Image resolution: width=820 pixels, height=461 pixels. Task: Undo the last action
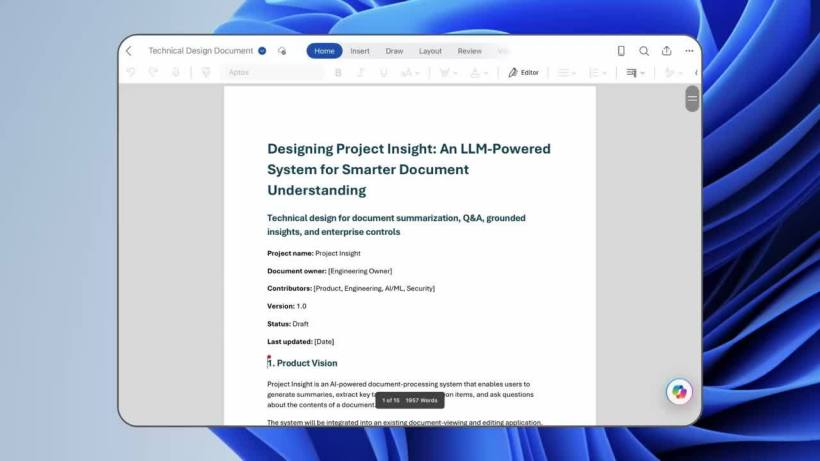pos(131,72)
